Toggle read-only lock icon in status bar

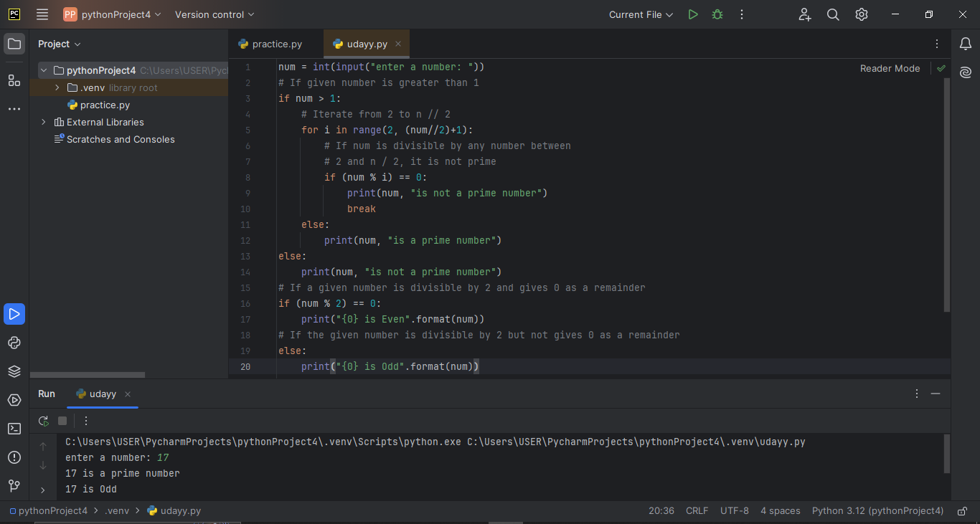962,511
